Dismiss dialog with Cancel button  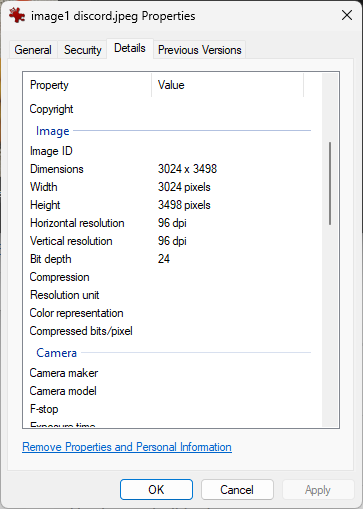click(237, 490)
